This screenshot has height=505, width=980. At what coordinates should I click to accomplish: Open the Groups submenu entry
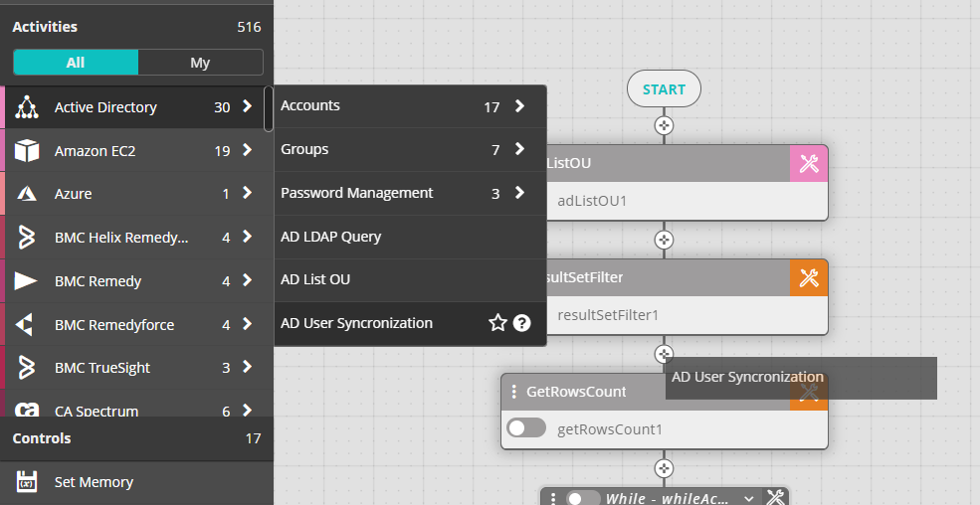[410, 149]
